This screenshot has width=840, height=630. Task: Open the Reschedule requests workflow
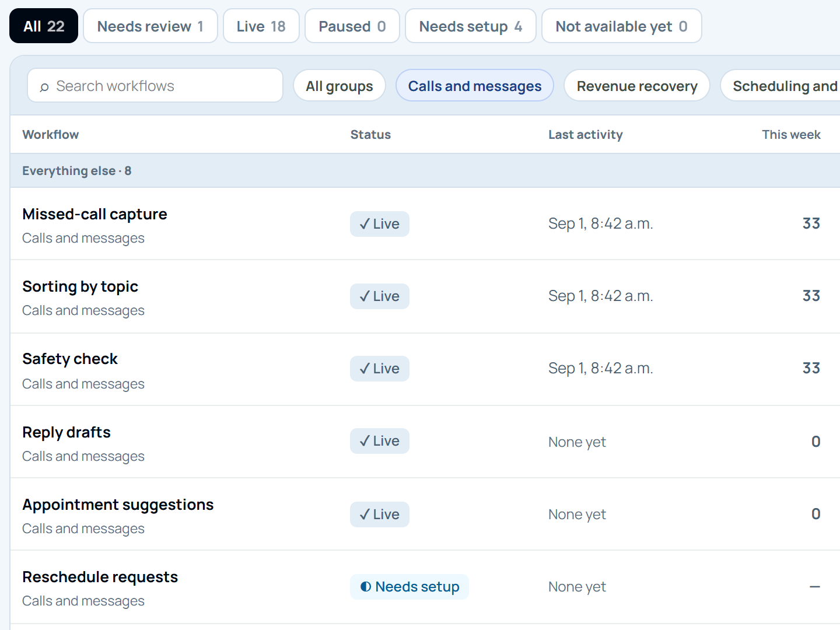click(x=100, y=577)
